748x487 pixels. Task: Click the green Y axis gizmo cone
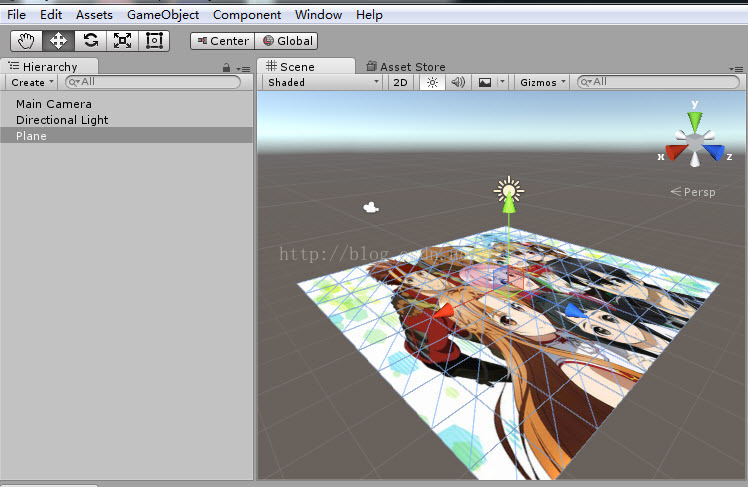click(x=695, y=121)
